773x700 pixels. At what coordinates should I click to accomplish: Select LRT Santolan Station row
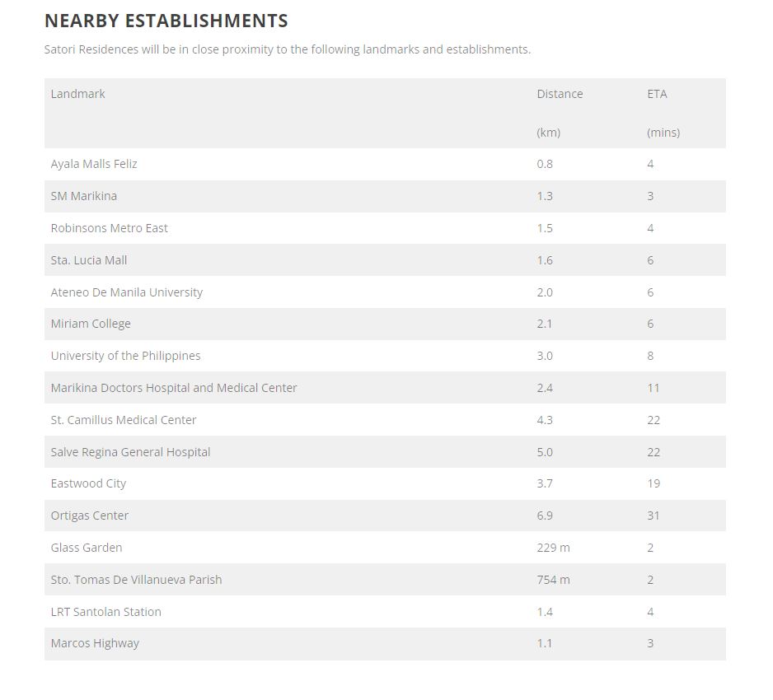pyautogui.click(x=105, y=612)
